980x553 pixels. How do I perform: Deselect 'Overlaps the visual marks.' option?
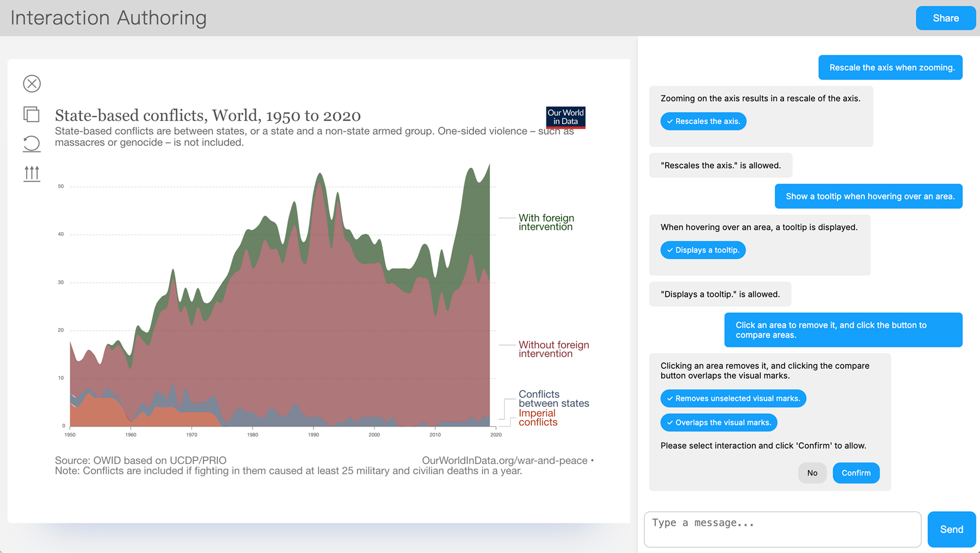719,423
